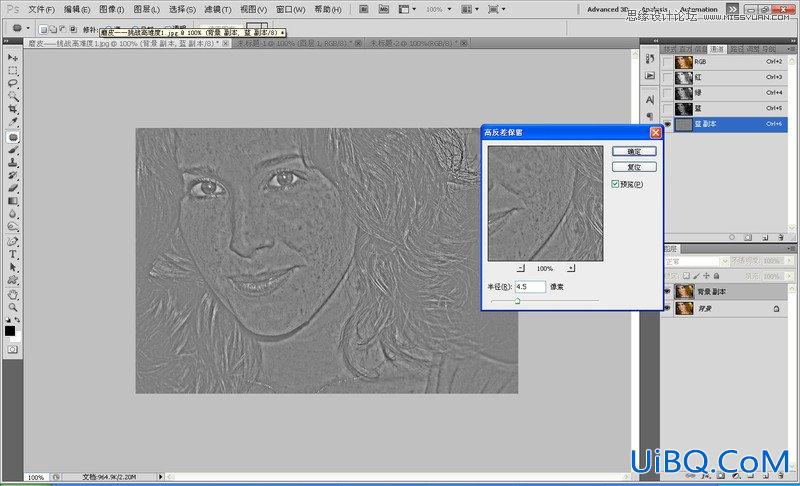Zoom in the filter preview
The image size is (800, 486).
click(x=570, y=268)
